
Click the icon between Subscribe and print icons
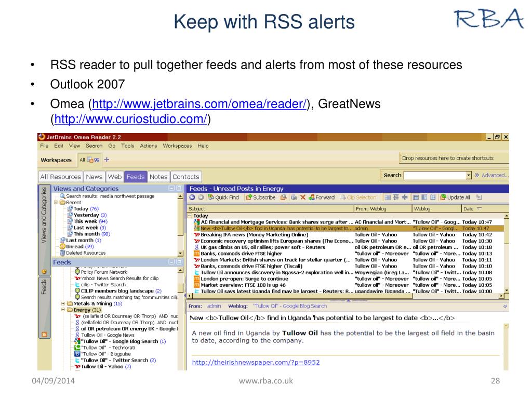283,197
